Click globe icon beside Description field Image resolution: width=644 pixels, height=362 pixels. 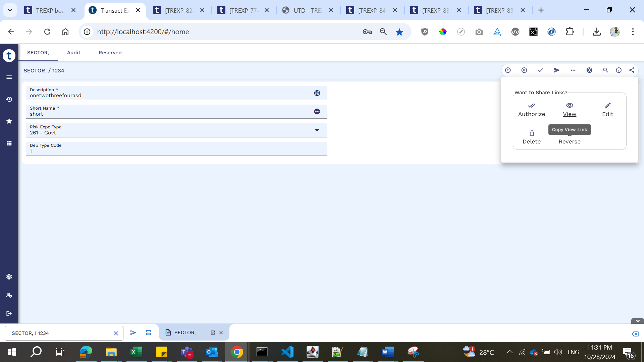click(317, 93)
